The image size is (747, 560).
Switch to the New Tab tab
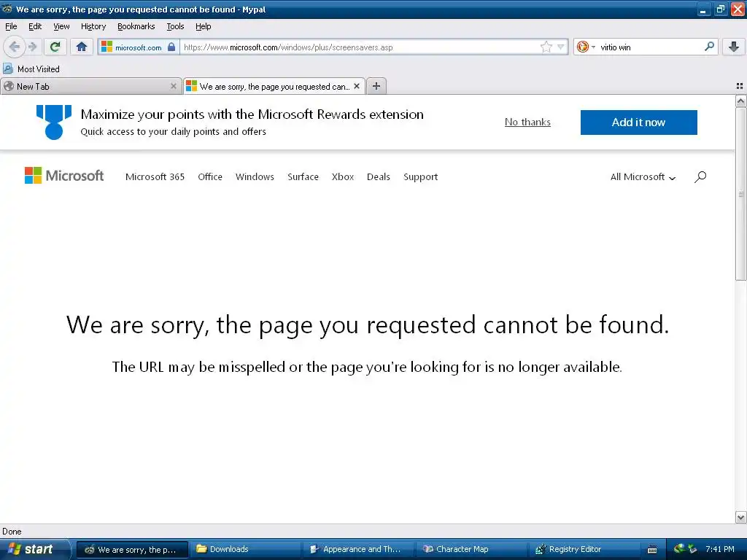[90, 86]
